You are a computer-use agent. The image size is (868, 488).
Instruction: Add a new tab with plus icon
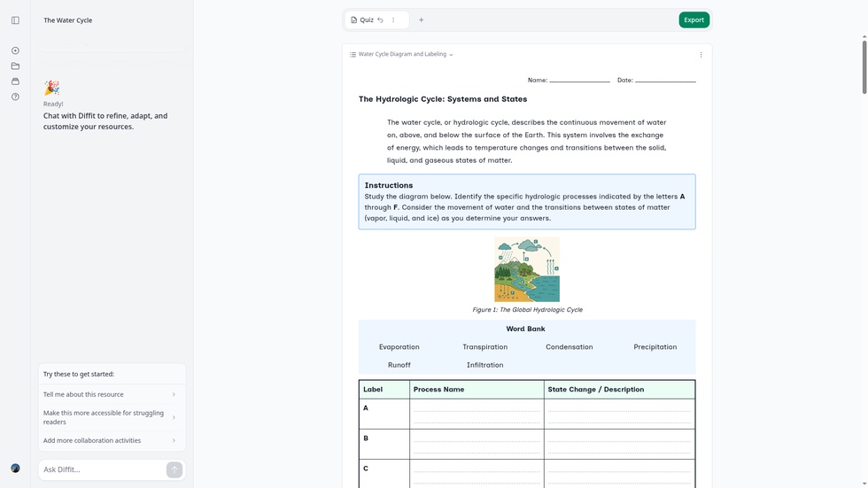(x=422, y=19)
